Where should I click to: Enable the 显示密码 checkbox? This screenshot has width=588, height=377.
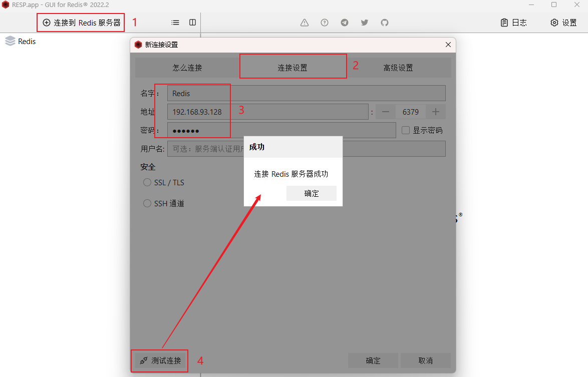[405, 130]
